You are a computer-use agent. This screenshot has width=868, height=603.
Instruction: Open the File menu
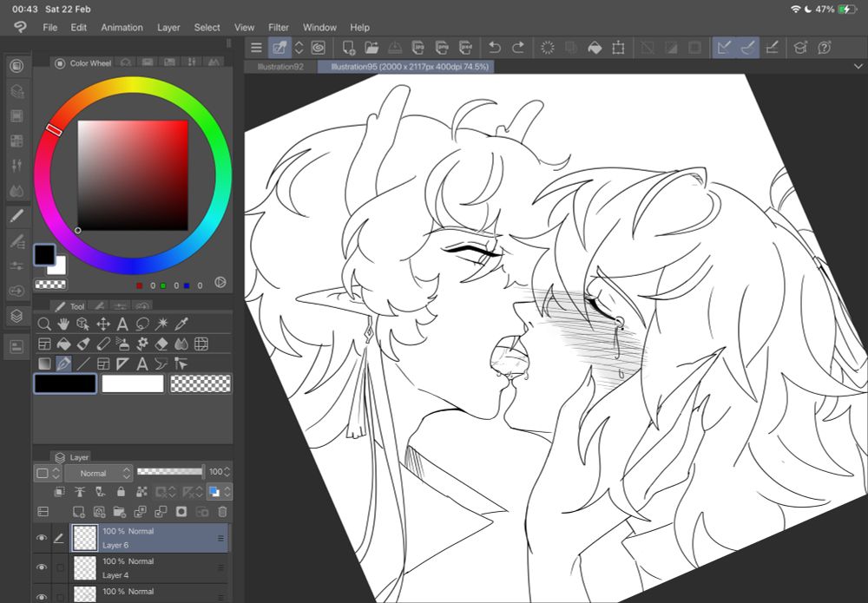(49, 27)
